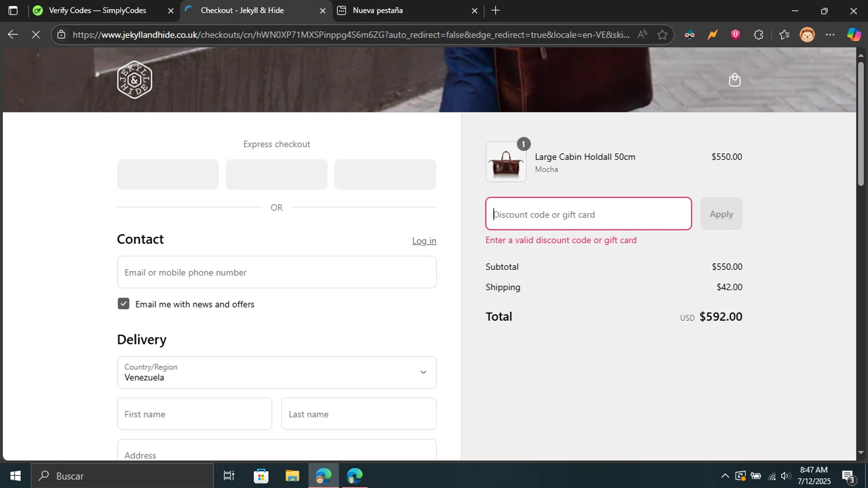Open a new tab with plus button

[495, 10]
